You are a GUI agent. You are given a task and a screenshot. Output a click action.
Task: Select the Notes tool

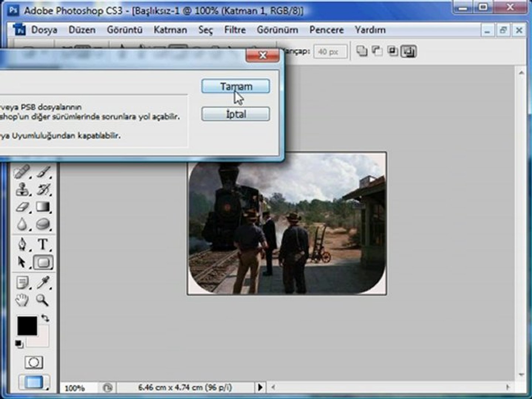pos(22,283)
